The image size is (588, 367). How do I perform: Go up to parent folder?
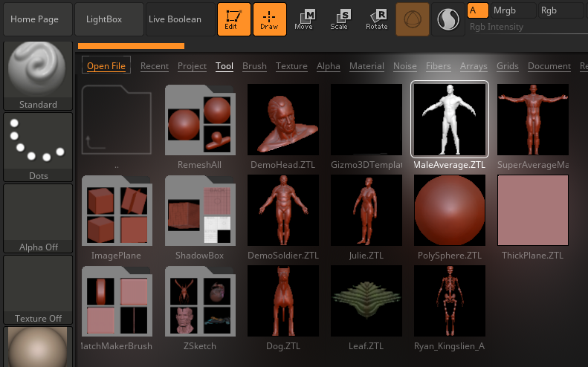(x=117, y=120)
